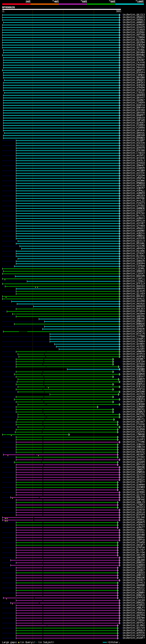Image resolution: width=146 pixels, height=644 pixels.
Task: Select hit label UniRef100_A3AEV2
Action: 134,331
